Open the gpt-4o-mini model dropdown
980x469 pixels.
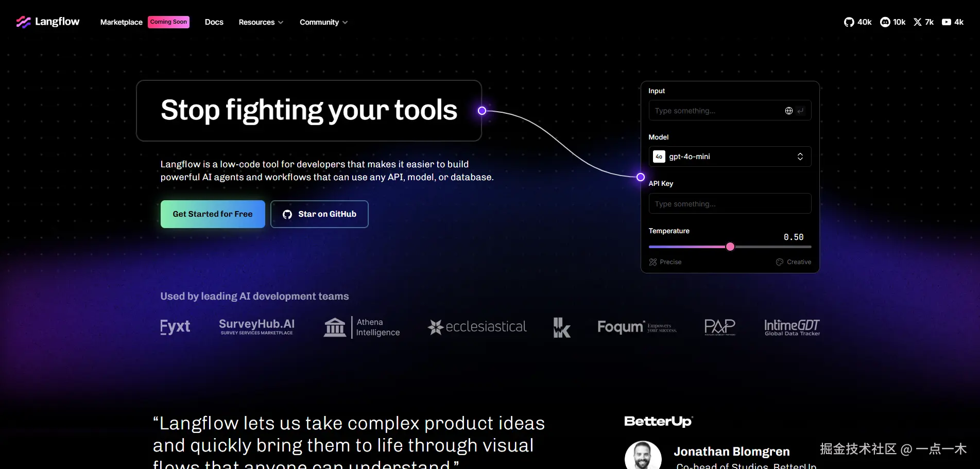730,157
